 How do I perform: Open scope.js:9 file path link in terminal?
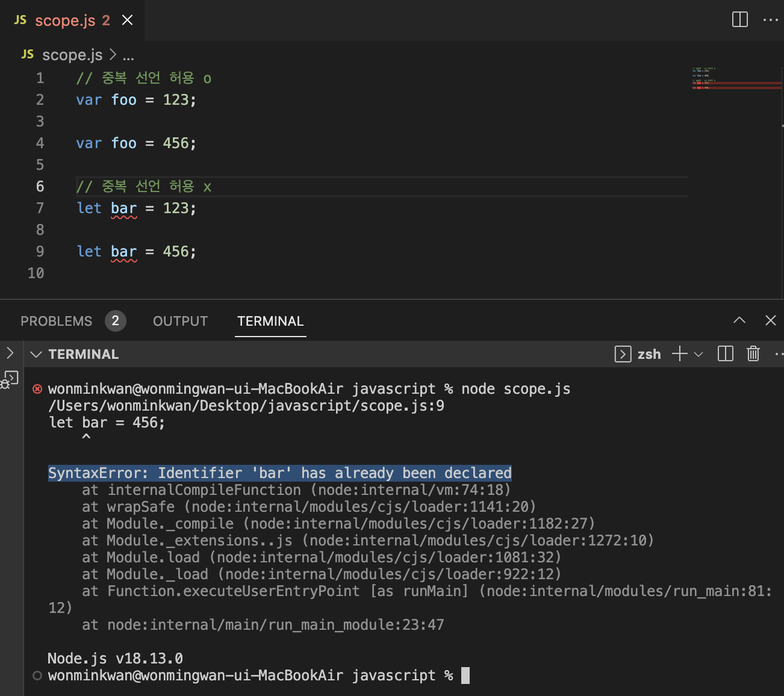[246, 406]
